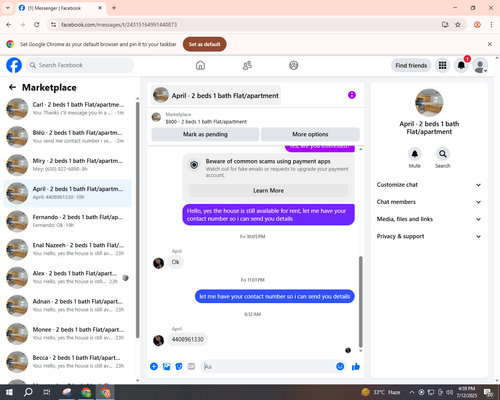
Task: Click the Find friends button
Action: 411,65
